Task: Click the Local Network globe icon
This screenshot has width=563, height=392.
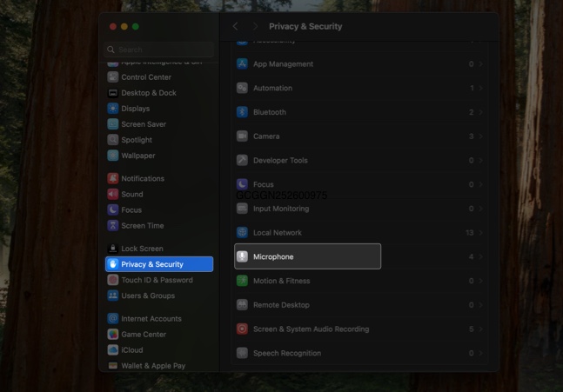Action: coord(242,232)
